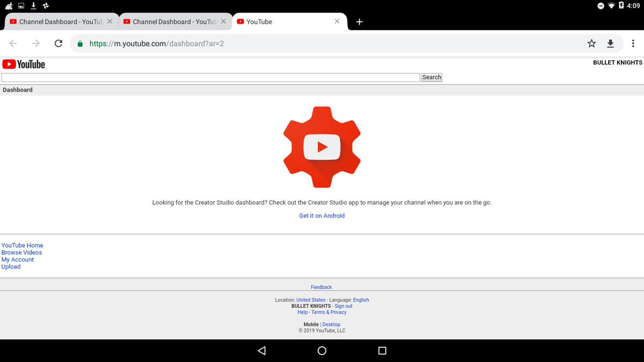Screen dimensions: 644x362
Task: Tap the Android home circle button
Action: point(322,351)
